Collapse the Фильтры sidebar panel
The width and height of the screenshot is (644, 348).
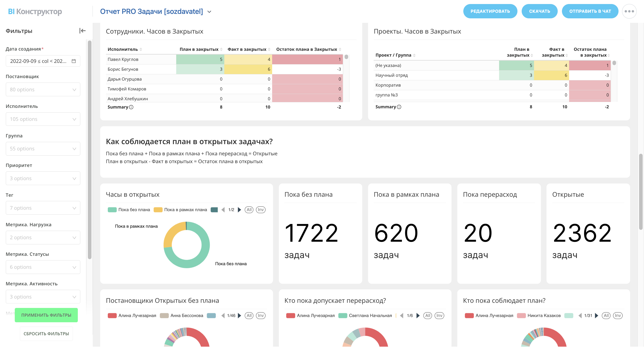[82, 31]
